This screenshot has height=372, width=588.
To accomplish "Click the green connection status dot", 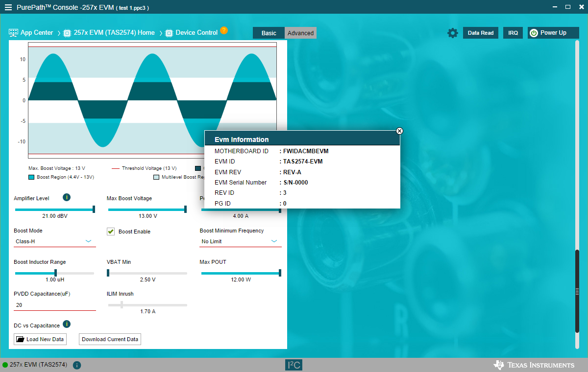I will 5,365.
